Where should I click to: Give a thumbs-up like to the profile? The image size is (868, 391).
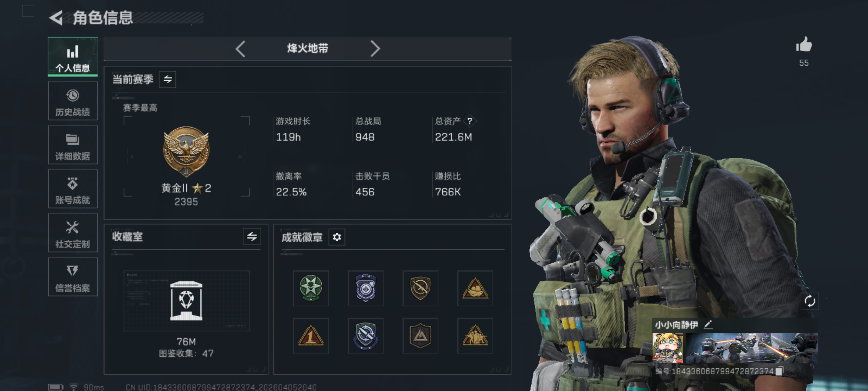click(x=804, y=45)
